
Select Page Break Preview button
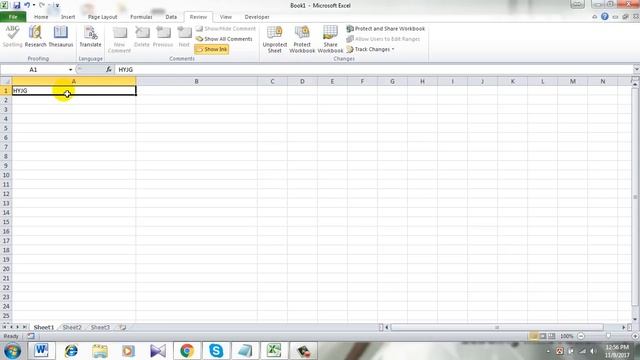pyautogui.click(x=551, y=336)
